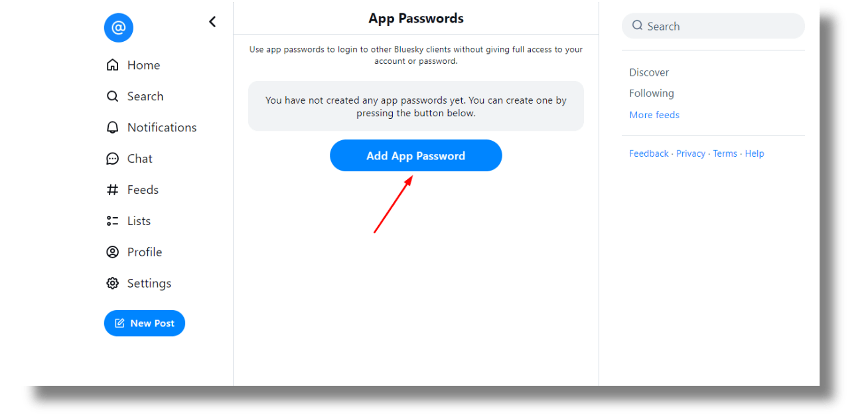Select the Following feed
The image size is (868, 417).
point(652,94)
